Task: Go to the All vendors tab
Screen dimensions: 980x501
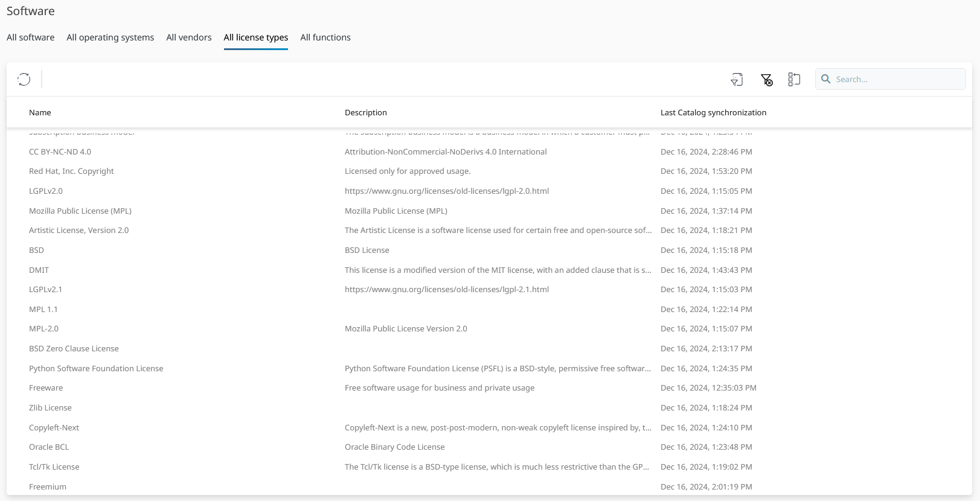Action: point(188,37)
